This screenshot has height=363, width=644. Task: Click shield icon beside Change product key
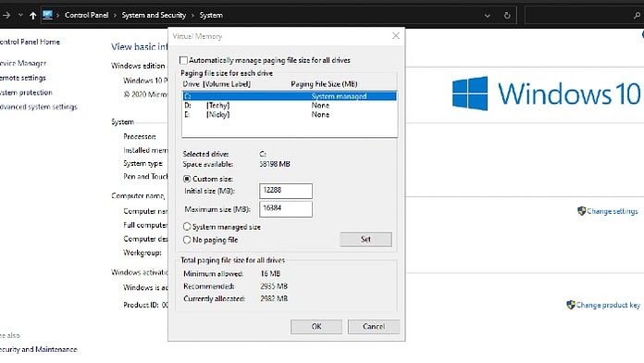click(571, 305)
